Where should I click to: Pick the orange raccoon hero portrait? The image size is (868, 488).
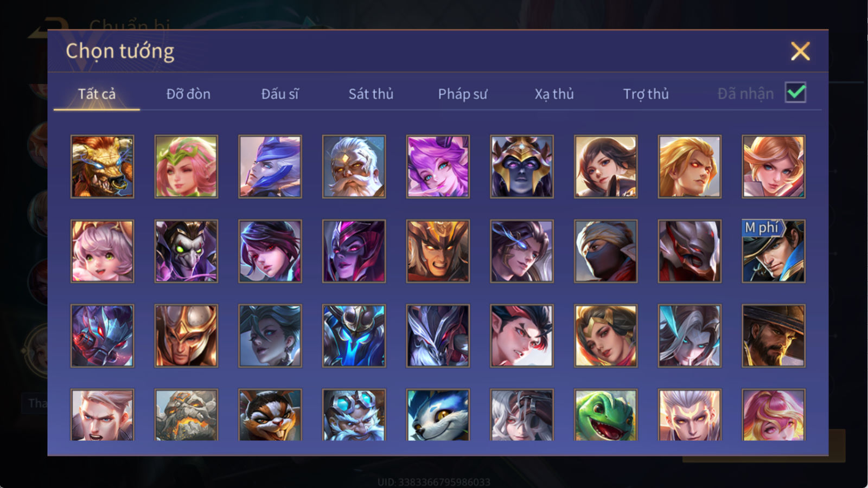pyautogui.click(x=270, y=415)
